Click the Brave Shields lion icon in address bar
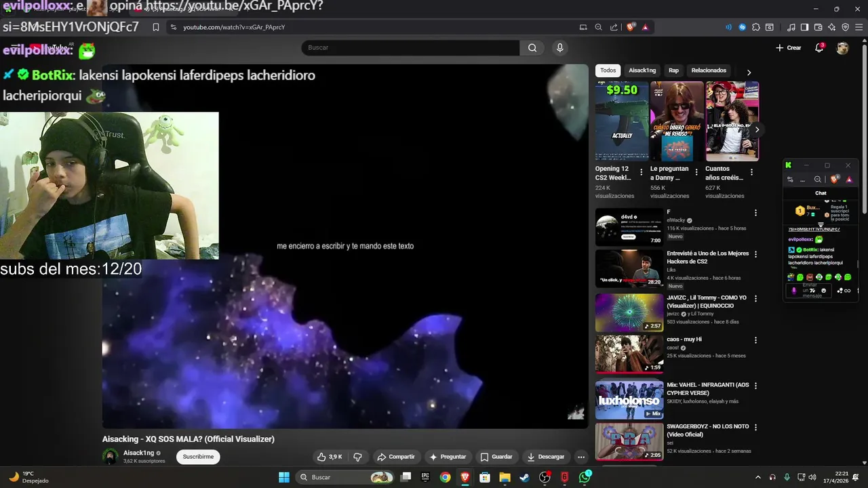868x488 pixels. pos(631,27)
